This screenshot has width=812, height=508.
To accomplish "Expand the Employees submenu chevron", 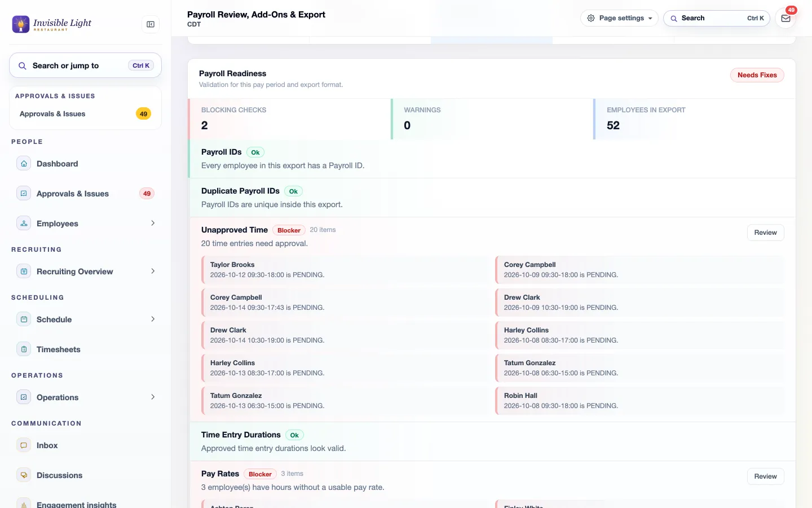I will (153, 224).
